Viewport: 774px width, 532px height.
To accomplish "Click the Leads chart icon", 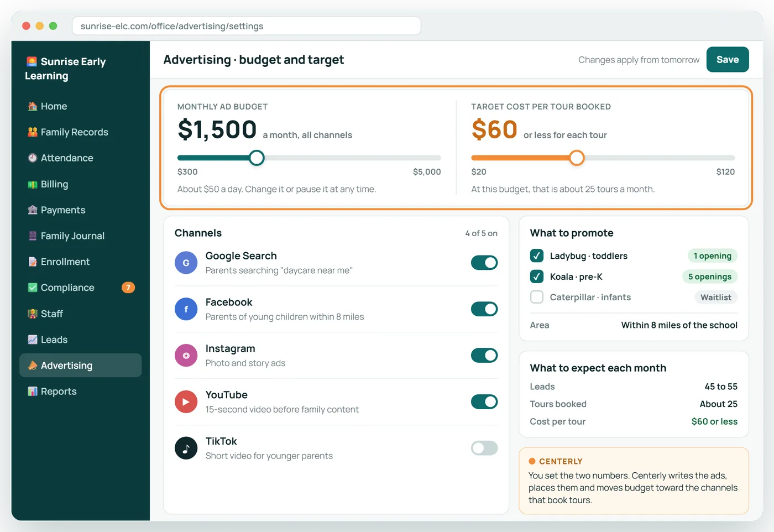I will 33,340.
